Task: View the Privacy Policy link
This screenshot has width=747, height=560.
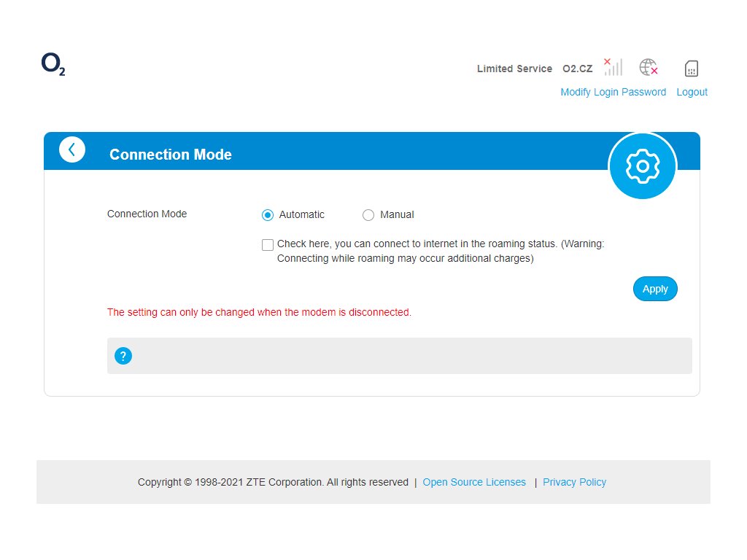Action: [x=574, y=482]
